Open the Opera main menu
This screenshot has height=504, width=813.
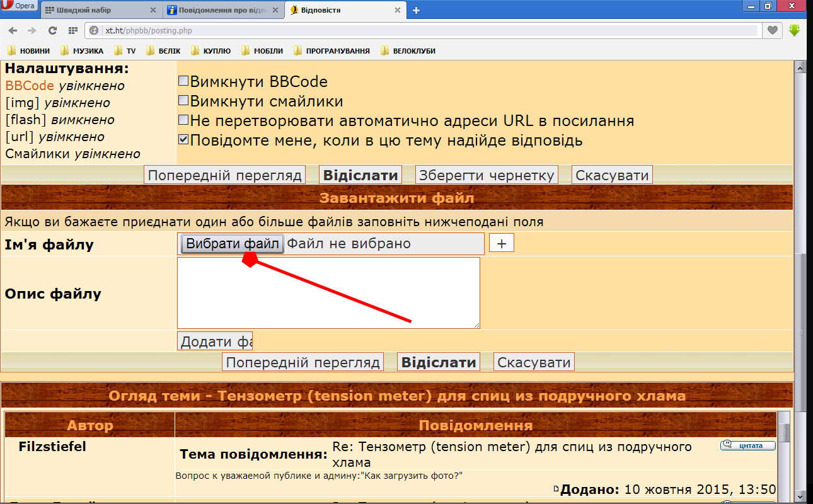pos(19,6)
